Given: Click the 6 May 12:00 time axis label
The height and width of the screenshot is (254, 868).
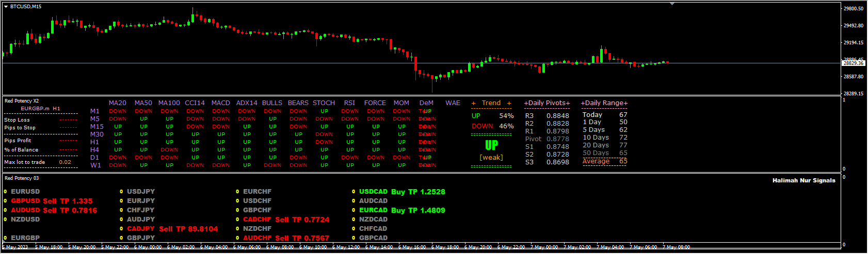Looking at the screenshot, I should pos(346,247).
